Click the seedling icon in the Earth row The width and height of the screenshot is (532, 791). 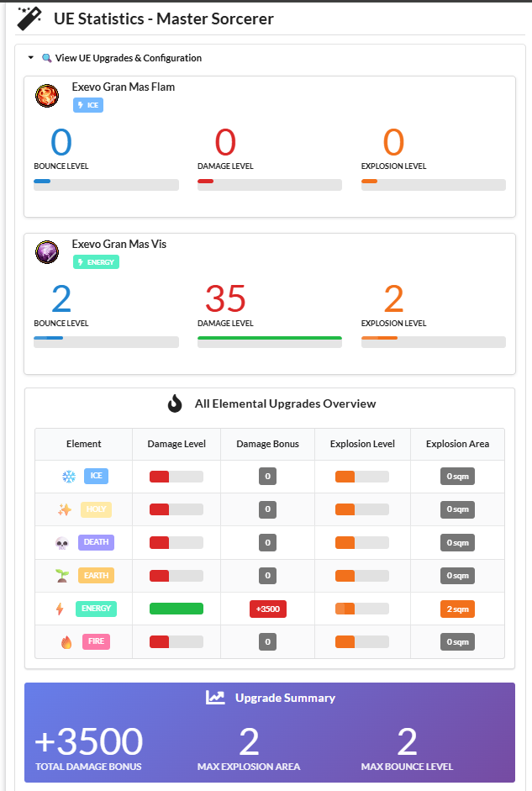point(62,576)
